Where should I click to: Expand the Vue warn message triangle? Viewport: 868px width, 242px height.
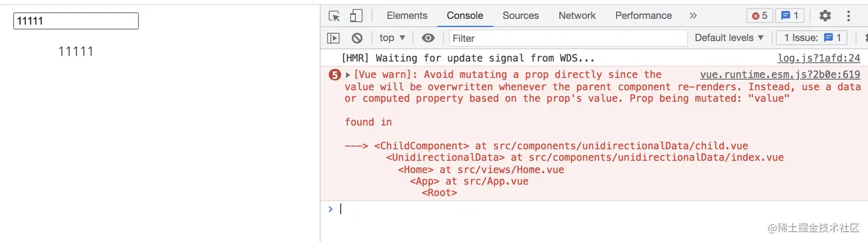[x=348, y=75]
